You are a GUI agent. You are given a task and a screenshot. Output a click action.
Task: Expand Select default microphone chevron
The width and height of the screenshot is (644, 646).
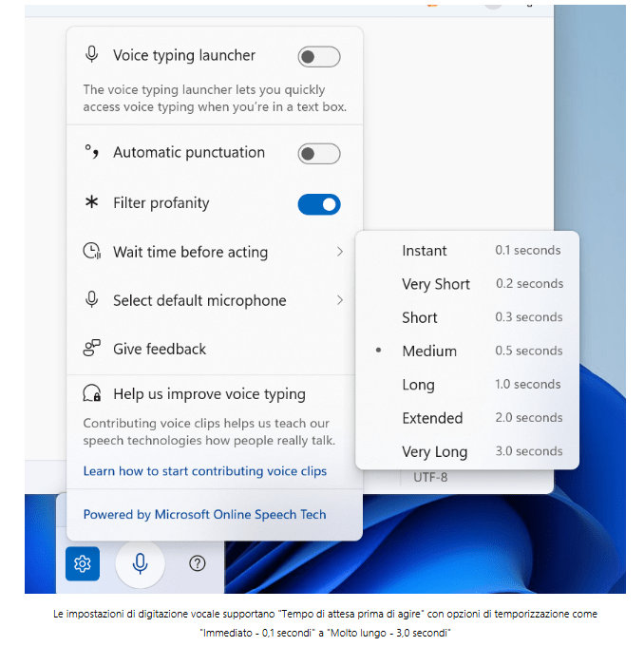coord(339,300)
